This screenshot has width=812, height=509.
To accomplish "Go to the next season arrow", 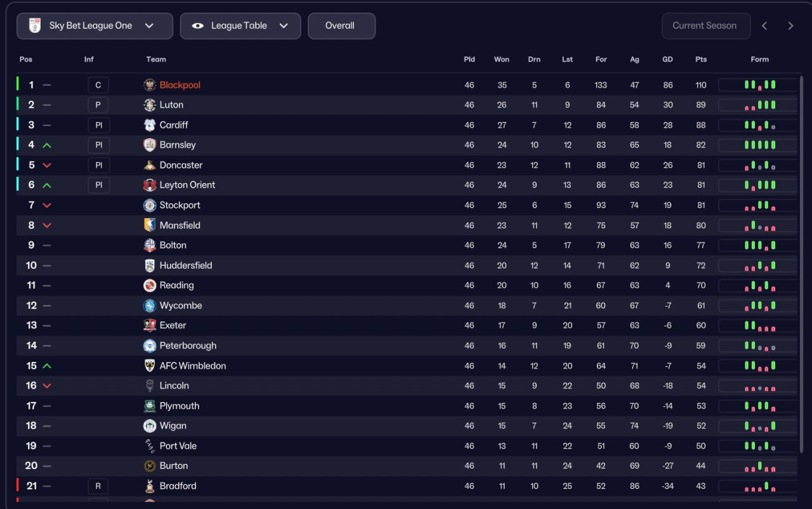I will point(790,26).
